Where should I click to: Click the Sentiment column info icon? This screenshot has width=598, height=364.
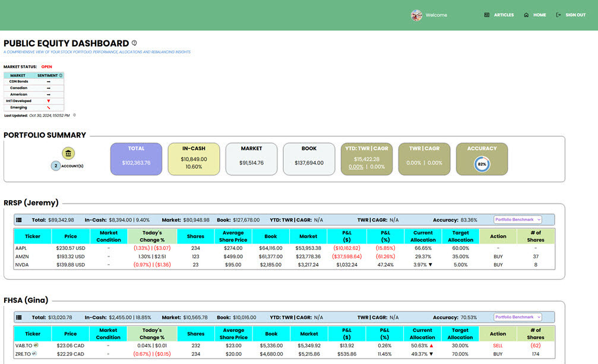(x=61, y=75)
